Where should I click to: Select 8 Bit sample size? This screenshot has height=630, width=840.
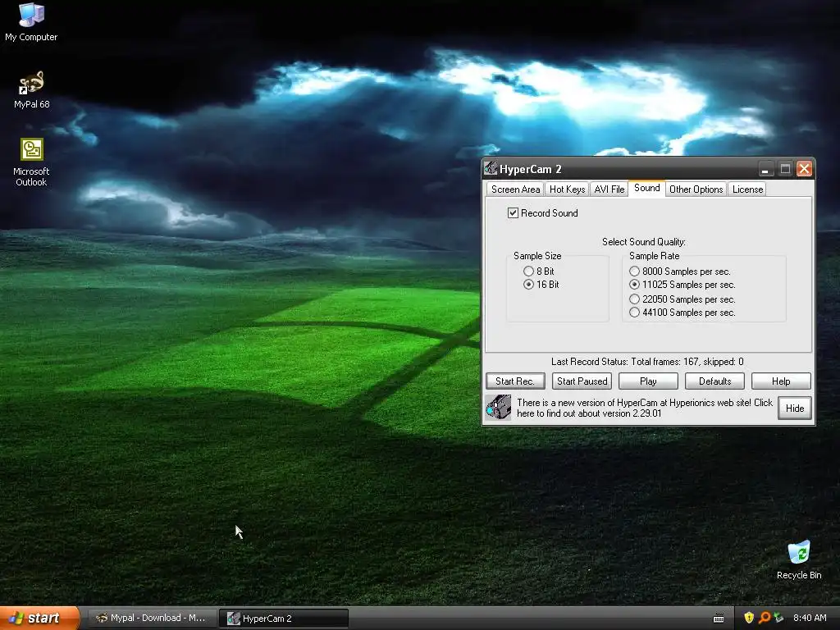(x=528, y=271)
